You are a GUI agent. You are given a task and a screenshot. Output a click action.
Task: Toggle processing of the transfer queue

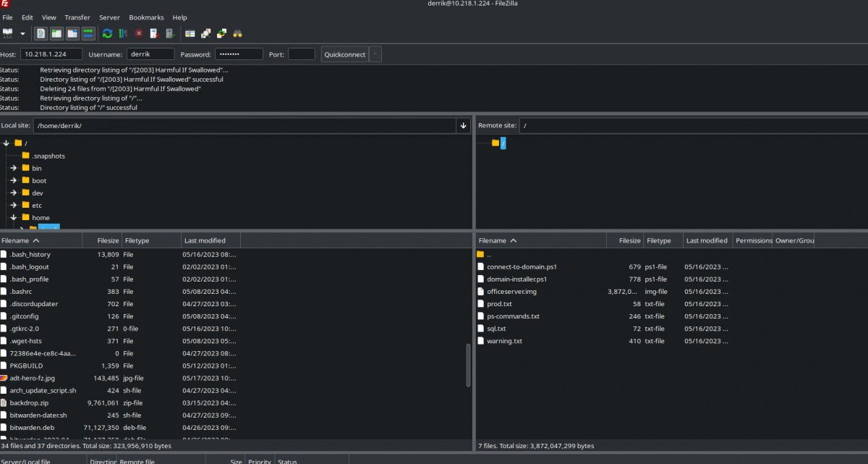coord(123,33)
